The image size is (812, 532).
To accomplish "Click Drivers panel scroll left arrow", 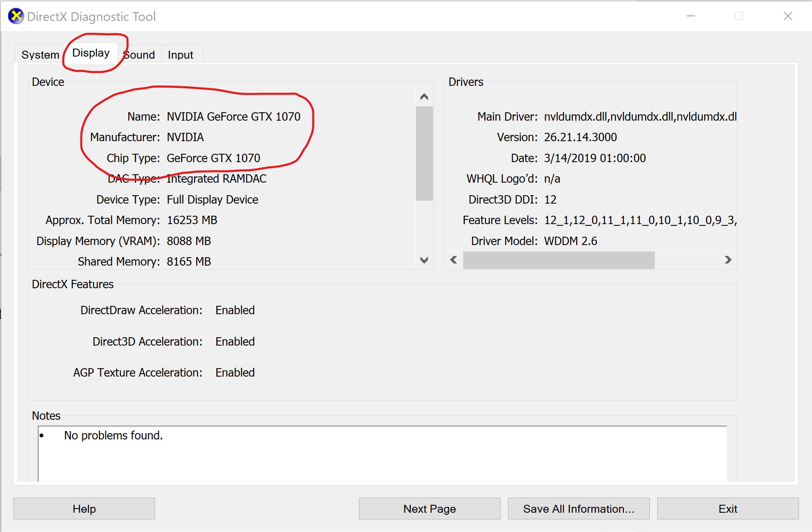I will pos(454,260).
